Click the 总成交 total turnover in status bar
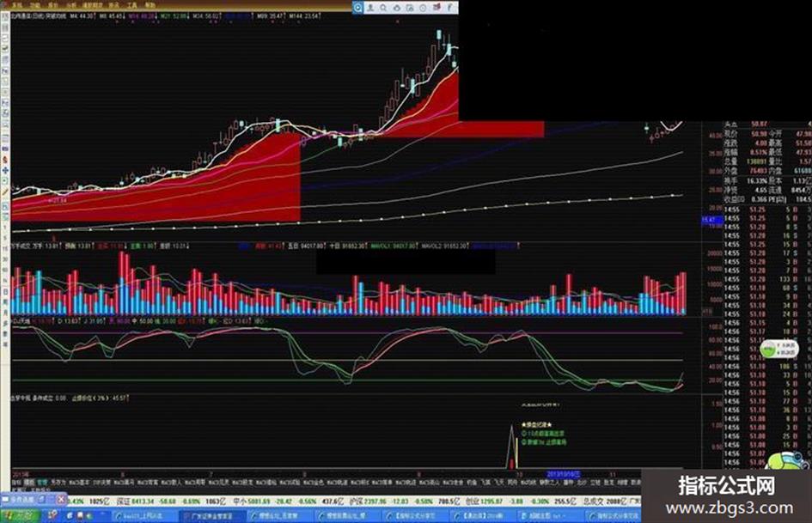The width and height of the screenshot is (812, 523). click(x=606, y=502)
